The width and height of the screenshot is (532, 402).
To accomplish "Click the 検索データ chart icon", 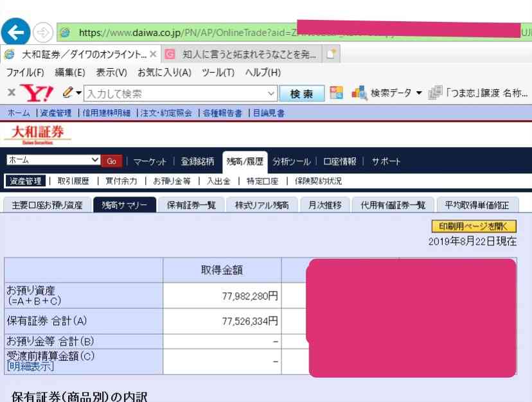I will click(359, 92).
